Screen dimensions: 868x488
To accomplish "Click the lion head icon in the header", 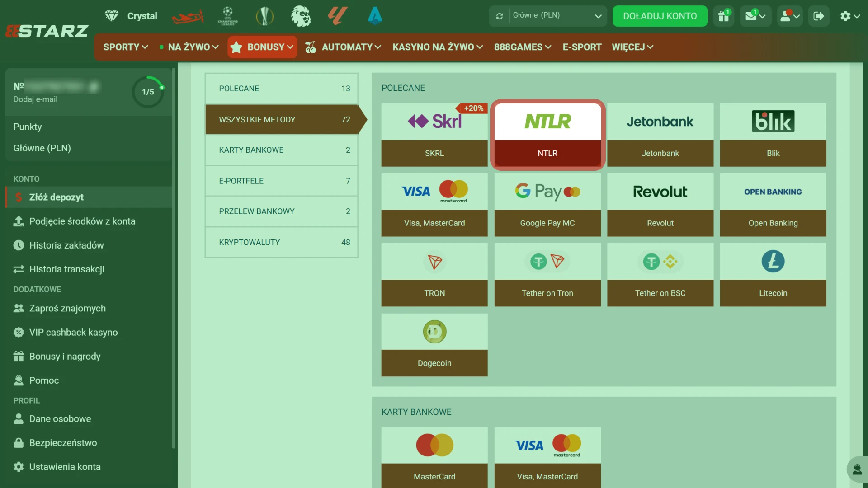I will 301,16.
